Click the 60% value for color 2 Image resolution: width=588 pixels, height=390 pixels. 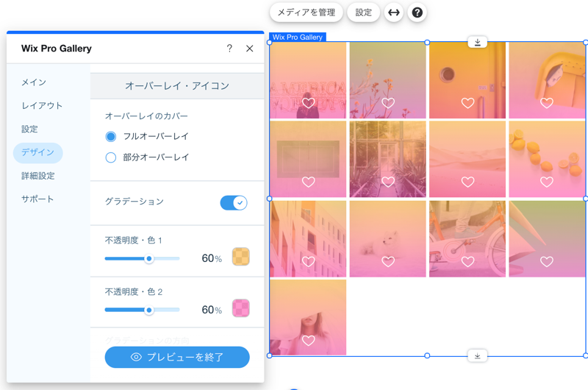click(212, 310)
